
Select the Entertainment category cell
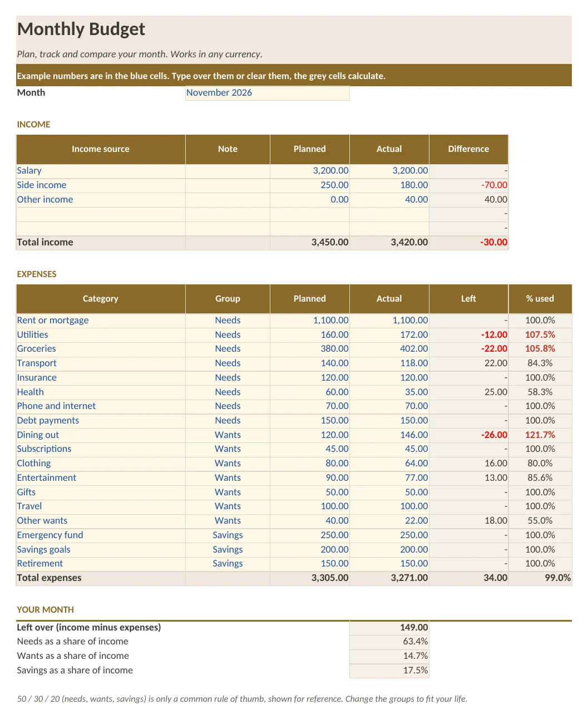(x=101, y=478)
